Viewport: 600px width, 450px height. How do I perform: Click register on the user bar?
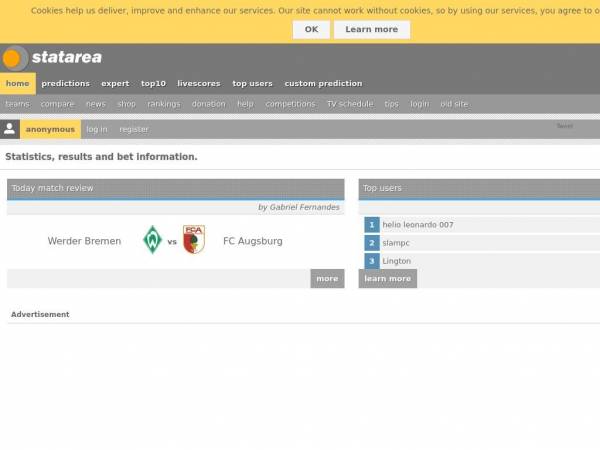(134, 129)
